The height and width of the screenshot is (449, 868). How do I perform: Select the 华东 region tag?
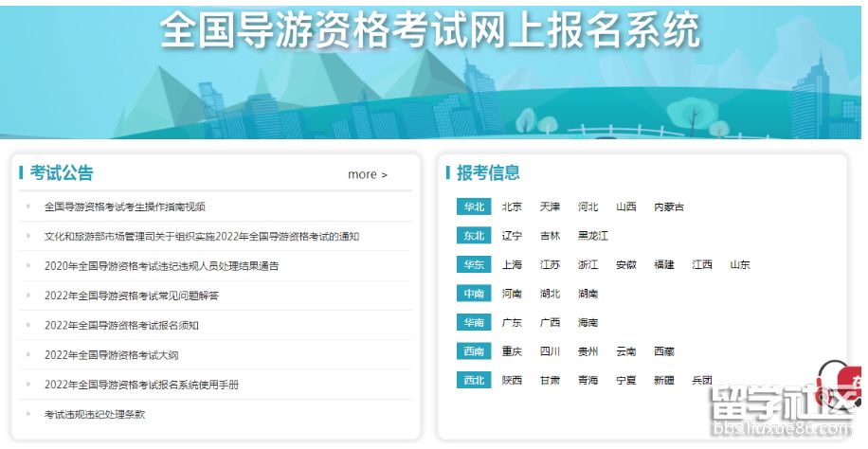click(473, 265)
